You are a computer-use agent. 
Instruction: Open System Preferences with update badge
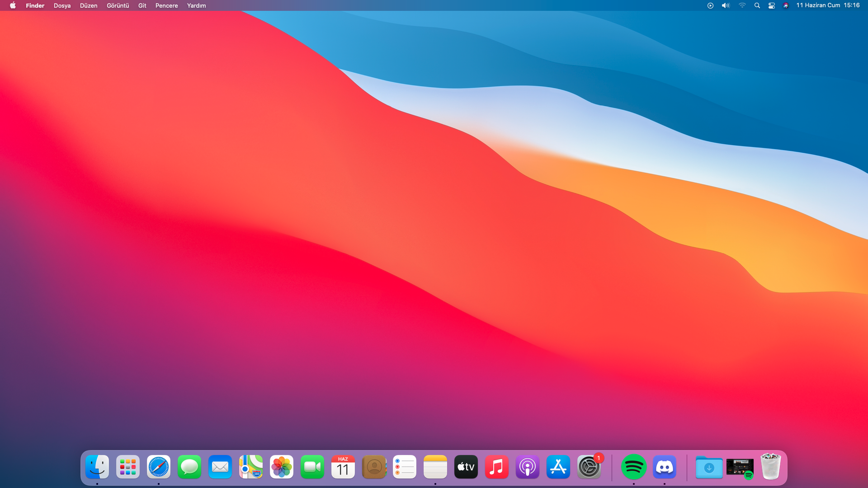click(x=589, y=467)
